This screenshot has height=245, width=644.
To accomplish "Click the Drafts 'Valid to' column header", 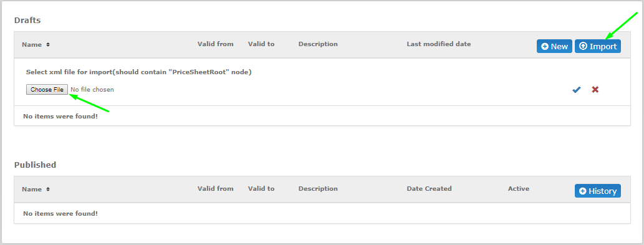I will click(x=261, y=44).
